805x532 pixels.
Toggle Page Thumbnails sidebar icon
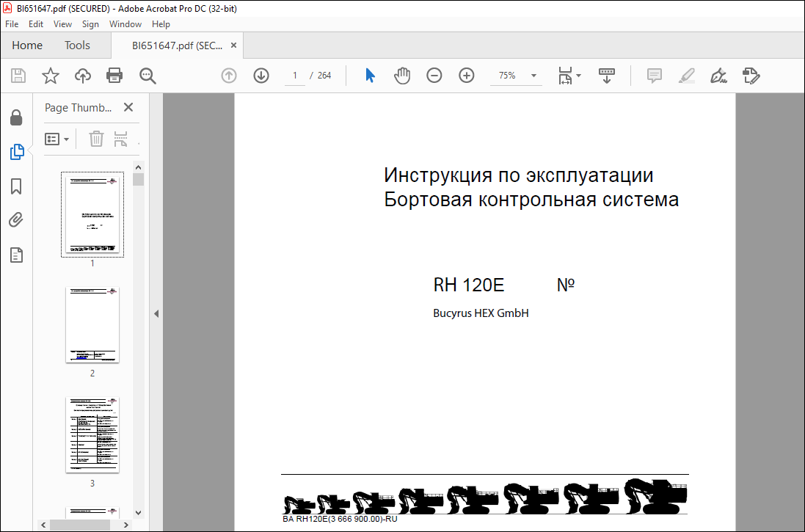coord(16,152)
